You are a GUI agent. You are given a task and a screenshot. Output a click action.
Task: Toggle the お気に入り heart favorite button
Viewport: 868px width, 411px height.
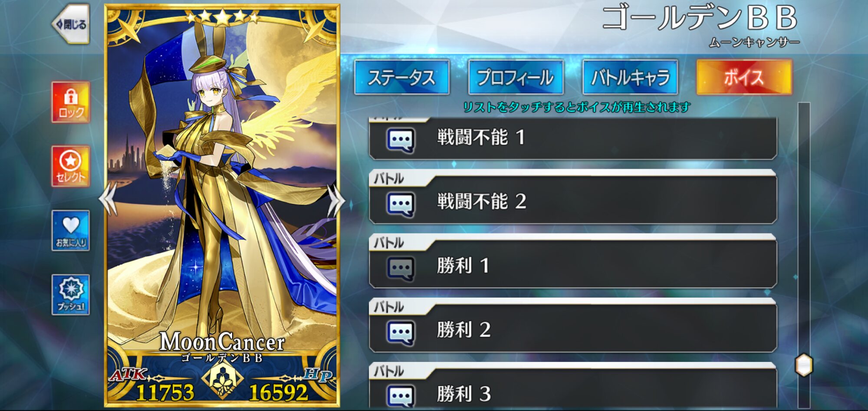(71, 230)
